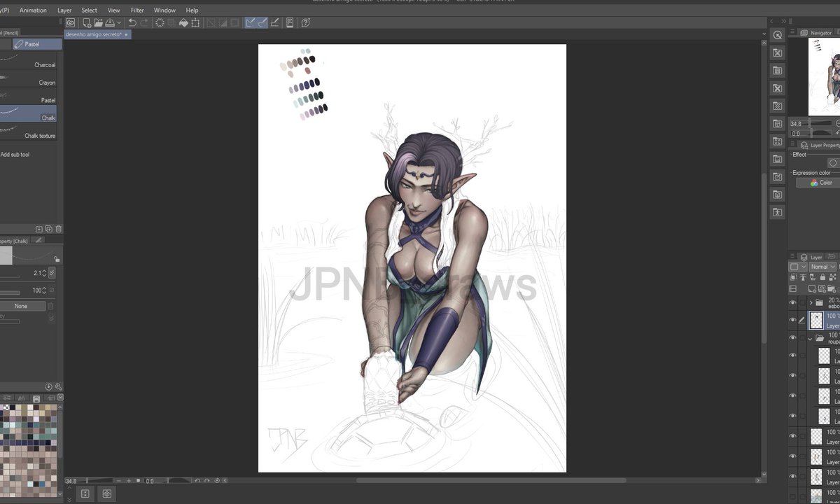
Task: Open the Help question mark icon
Action: click(306, 22)
